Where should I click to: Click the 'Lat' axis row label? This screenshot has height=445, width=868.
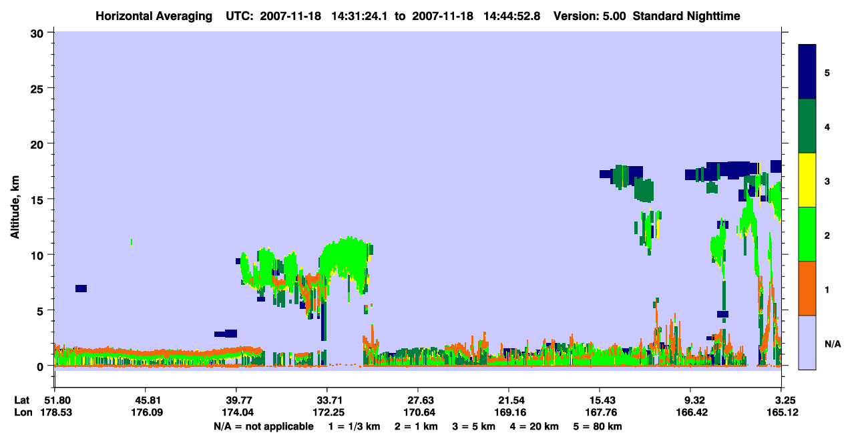(x=21, y=400)
